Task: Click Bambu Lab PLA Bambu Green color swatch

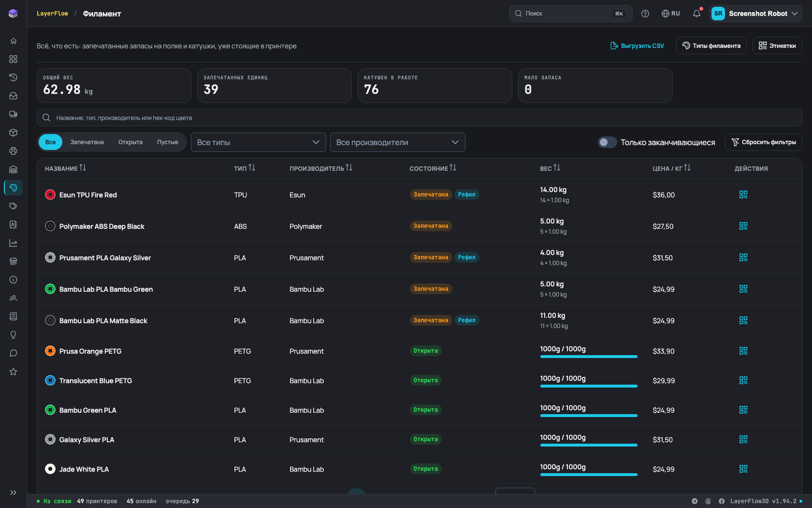Action: (x=50, y=289)
